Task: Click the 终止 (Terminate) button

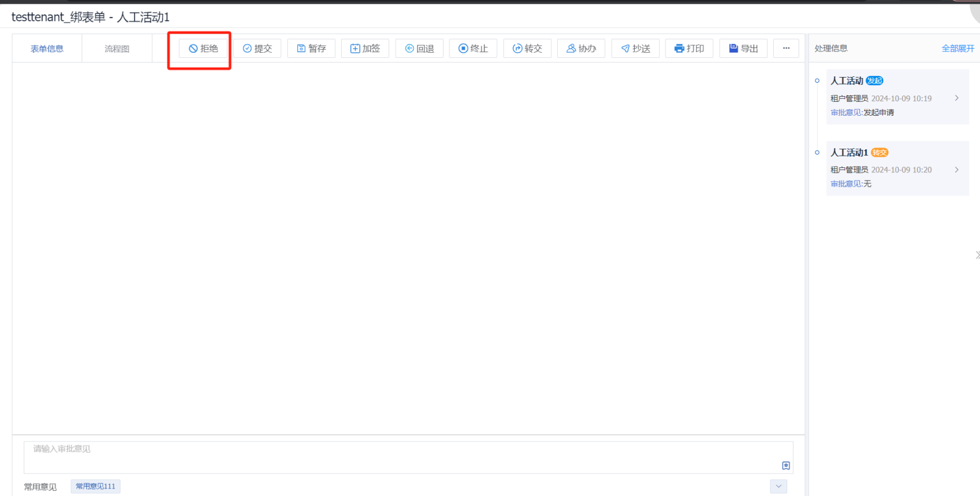Action: 473,49
